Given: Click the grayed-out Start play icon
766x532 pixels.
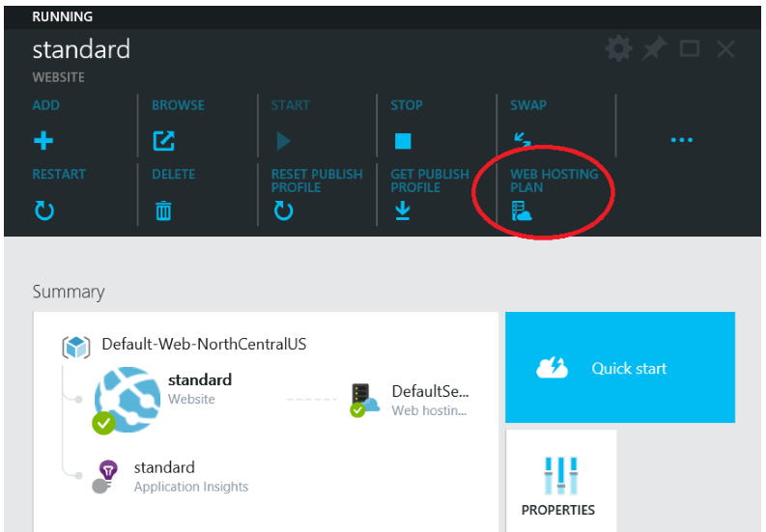Looking at the screenshot, I should (x=283, y=141).
